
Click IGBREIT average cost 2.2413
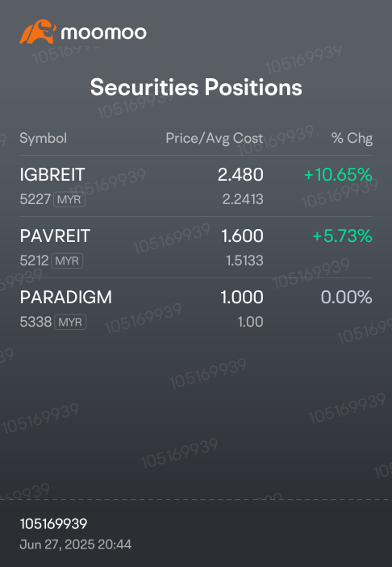243,199
